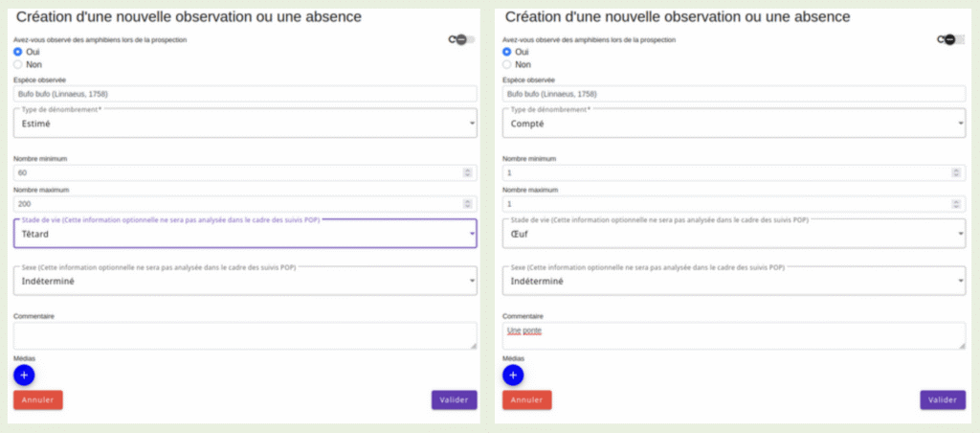Open the Type de dénombrement dropdown showing Estimé
The height and width of the screenshot is (433, 980).
point(245,124)
